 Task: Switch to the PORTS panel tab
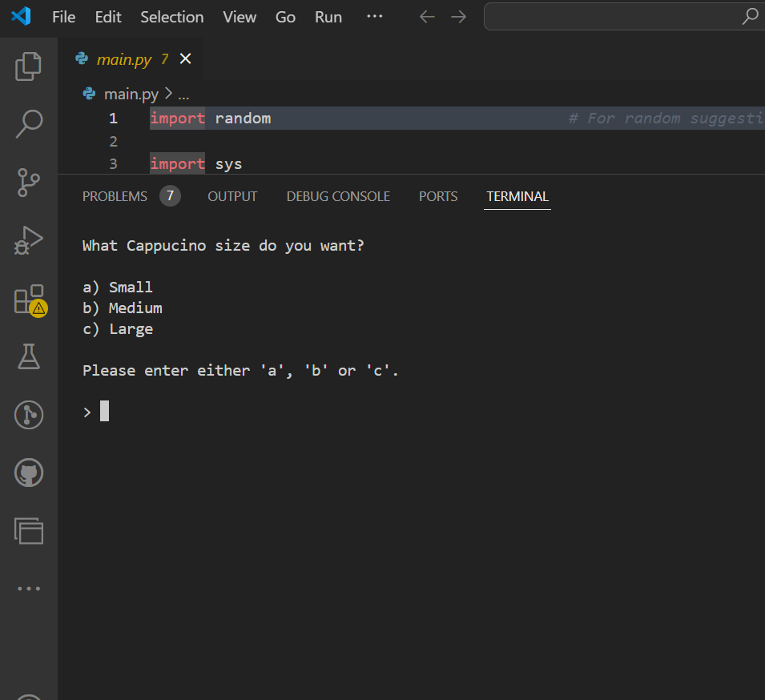click(438, 196)
